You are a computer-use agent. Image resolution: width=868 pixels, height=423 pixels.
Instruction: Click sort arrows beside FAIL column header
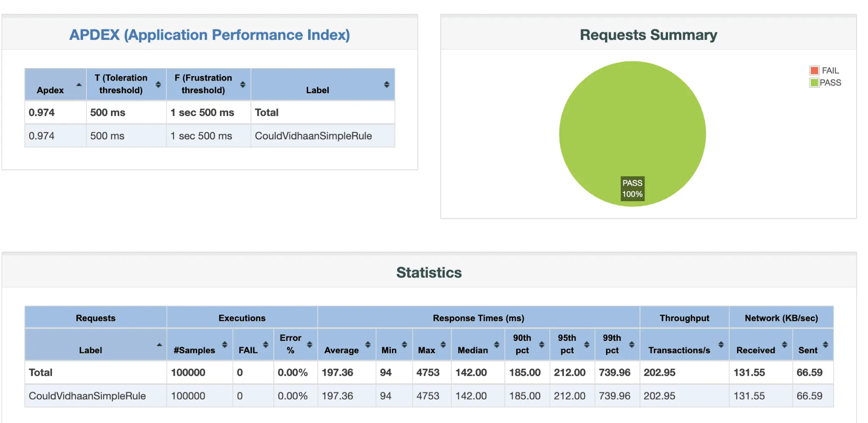[x=266, y=345]
